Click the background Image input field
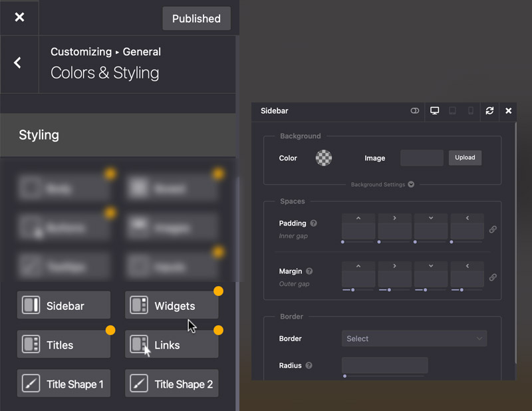The height and width of the screenshot is (411, 532). [422, 158]
